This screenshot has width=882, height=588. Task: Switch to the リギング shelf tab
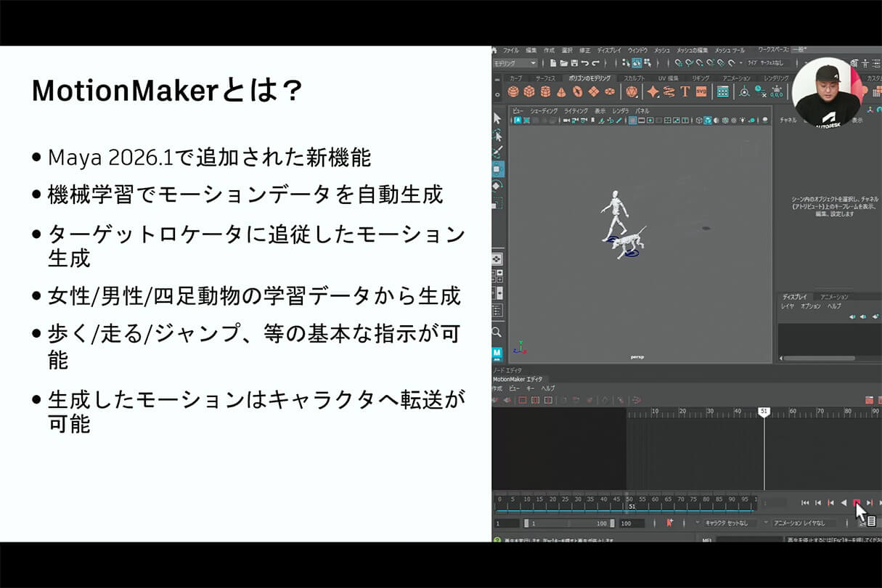pyautogui.click(x=701, y=78)
